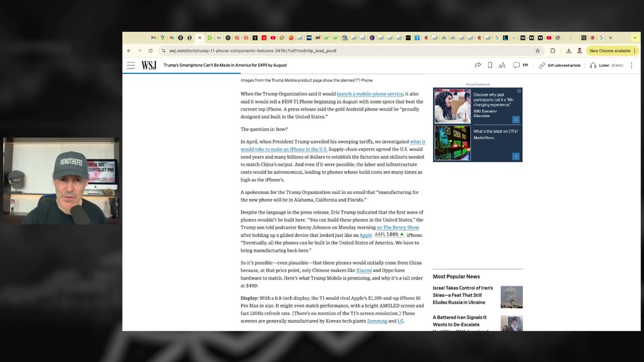Switch to the second YouTube tab on right
The width and height of the screenshot is (644, 362).
coord(548,38)
